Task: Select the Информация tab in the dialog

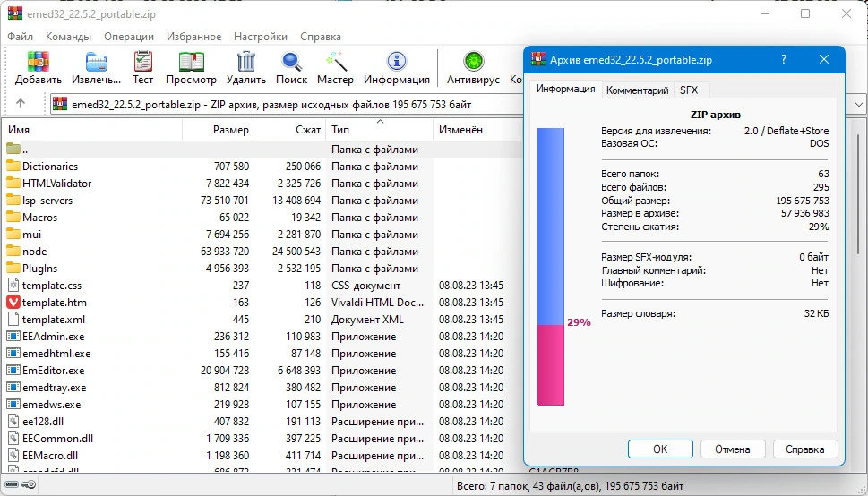Action: coord(566,90)
